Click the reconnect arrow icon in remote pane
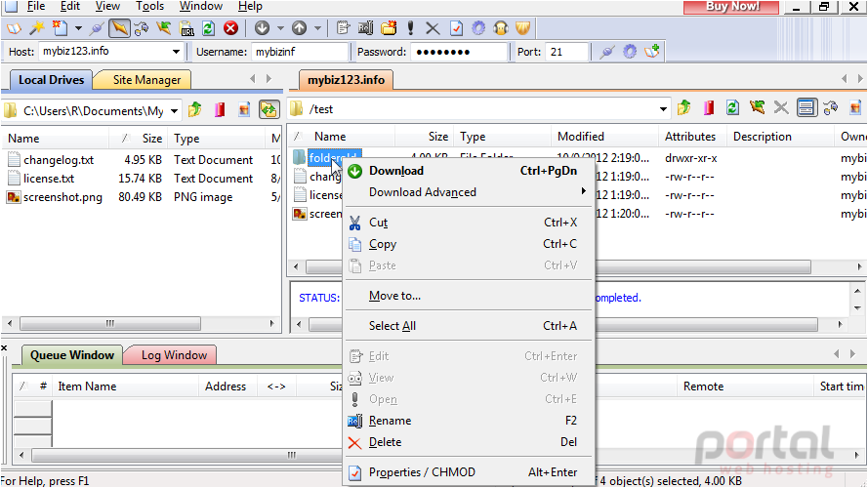868x488 pixels. pos(757,107)
